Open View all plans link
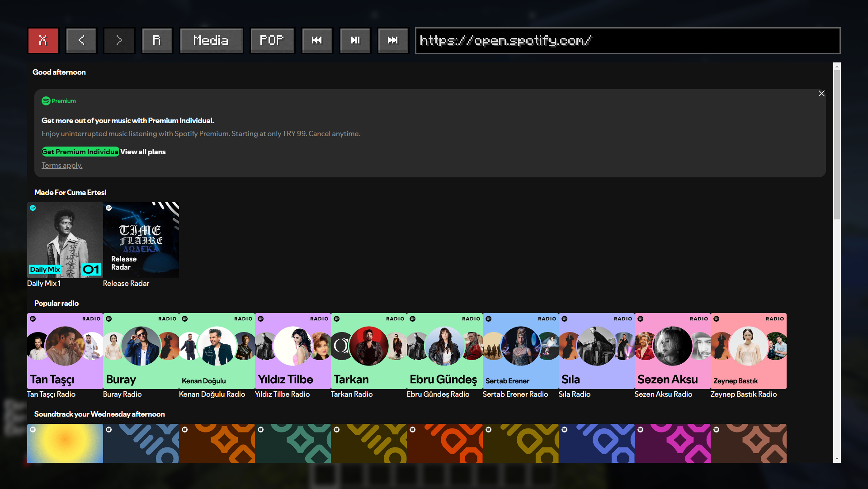Viewport: 868px width, 489px height. tap(143, 152)
